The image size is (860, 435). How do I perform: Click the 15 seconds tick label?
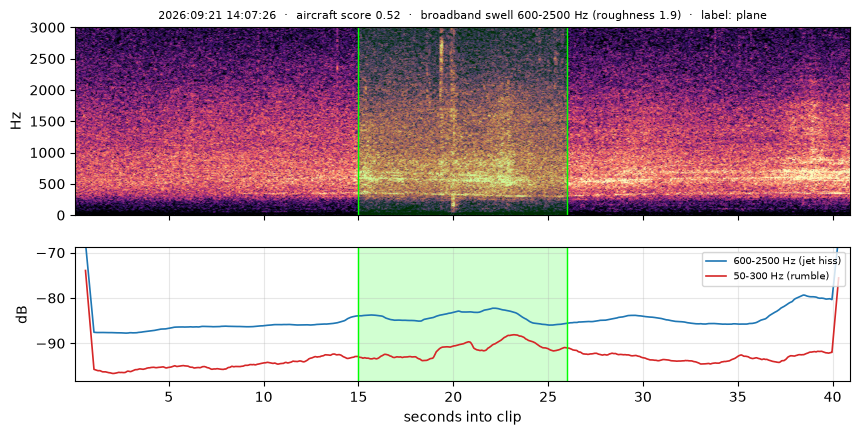(359, 395)
